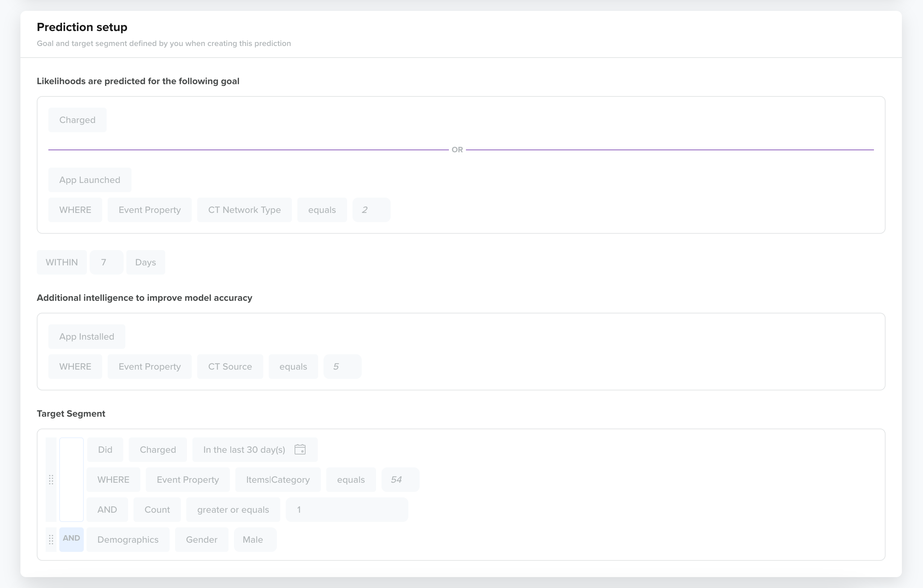Image resolution: width=923 pixels, height=588 pixels.
Task: Open the Items|Category property selector
Action: click(278, 480)
